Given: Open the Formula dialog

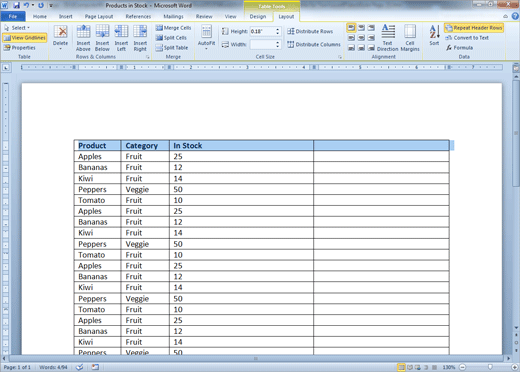Looking at the screenshot, I should click(460, 48).
